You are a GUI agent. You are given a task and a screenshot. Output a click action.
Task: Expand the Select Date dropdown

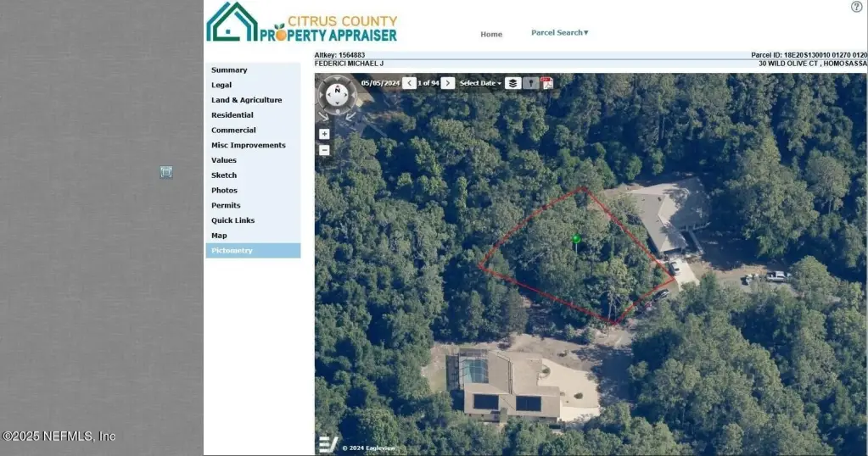480,83
